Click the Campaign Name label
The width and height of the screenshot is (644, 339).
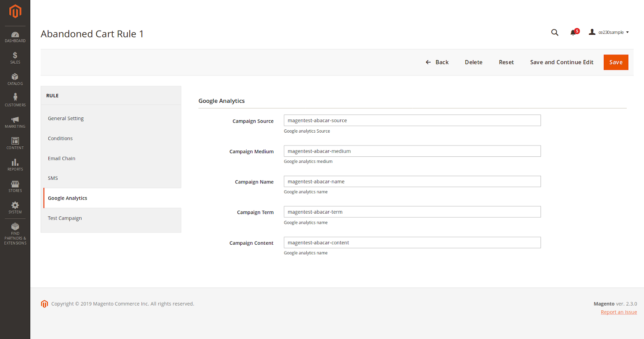tap(254, 182)
